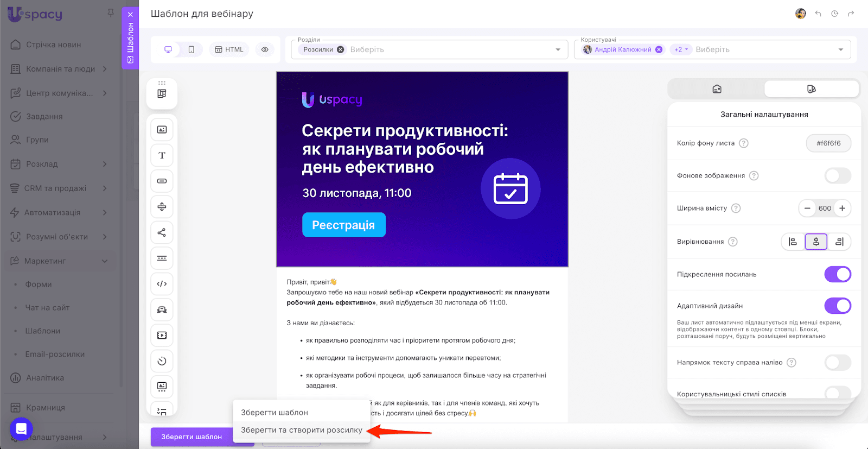Select the image gallery block tool
Viewport: 868px width, 449px height.
pos(162,387)
